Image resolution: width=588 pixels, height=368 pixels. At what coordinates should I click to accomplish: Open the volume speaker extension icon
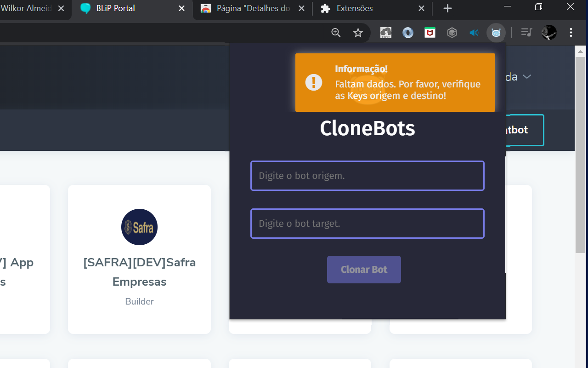point(474,33)
